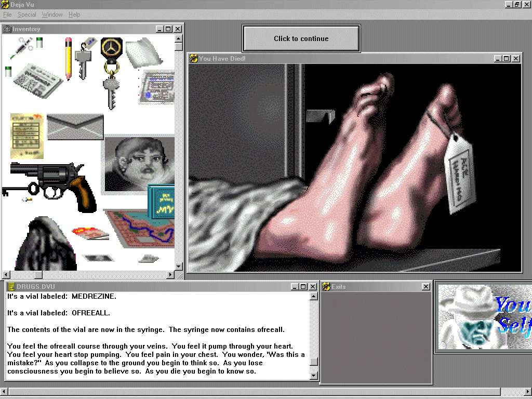The height and width of the screenshot is (399, 532).
Task: Select the yellow receipt note item
Action: click(27, 136)
